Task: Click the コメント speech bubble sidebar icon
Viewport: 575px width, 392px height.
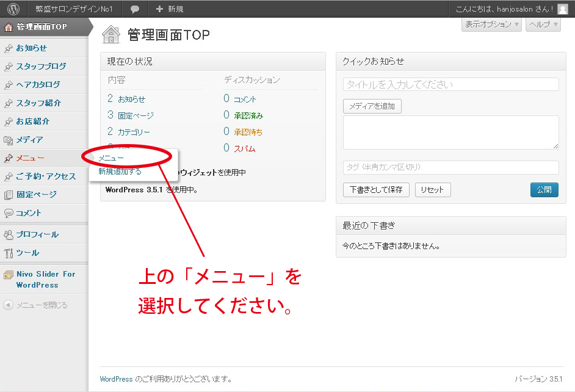Action: click(x=9, y=213)
